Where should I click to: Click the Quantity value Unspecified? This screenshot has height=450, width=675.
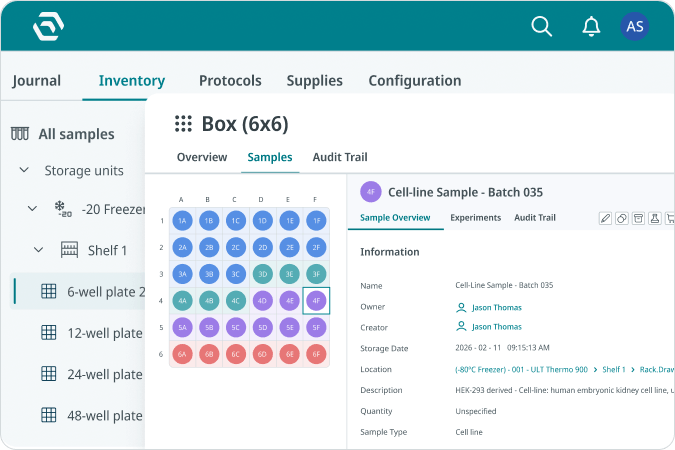[x=476, y=411]
